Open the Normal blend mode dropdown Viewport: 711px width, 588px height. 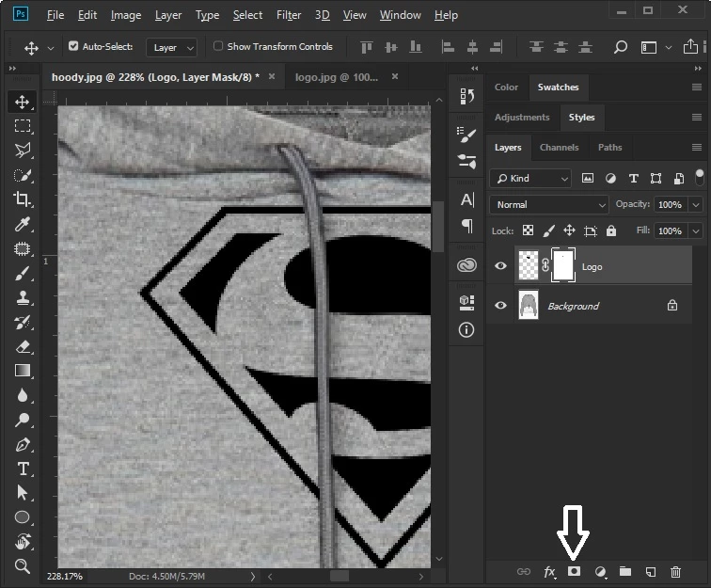(548, 204)
